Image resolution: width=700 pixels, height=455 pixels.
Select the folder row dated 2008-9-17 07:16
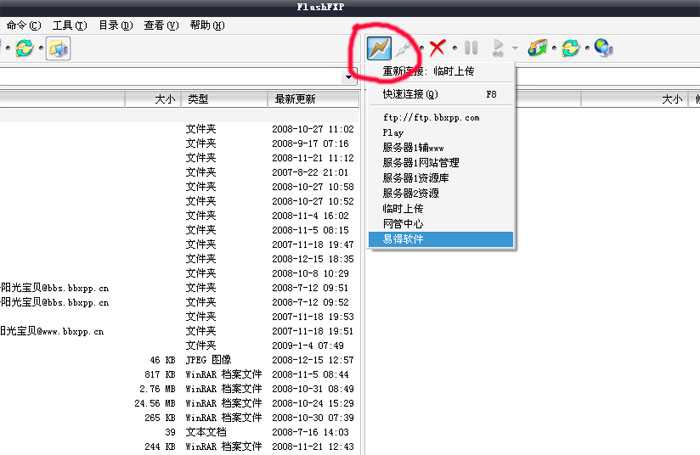tap(179, 143)
